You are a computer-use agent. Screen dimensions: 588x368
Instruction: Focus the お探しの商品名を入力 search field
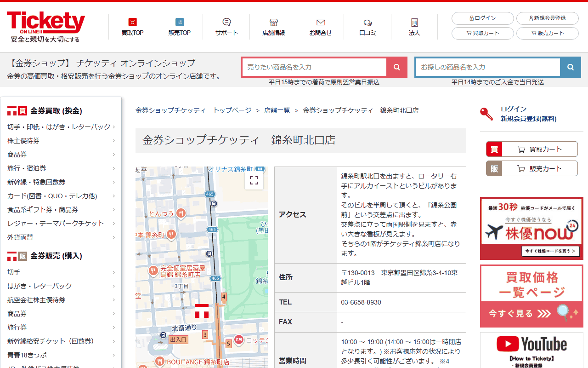coord(488,67)
